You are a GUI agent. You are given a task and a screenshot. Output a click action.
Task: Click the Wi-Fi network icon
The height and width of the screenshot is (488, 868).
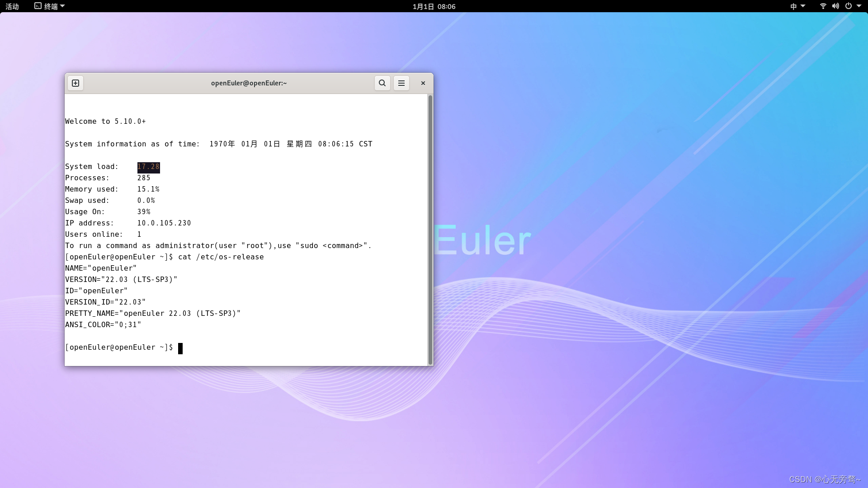(823, 6)
